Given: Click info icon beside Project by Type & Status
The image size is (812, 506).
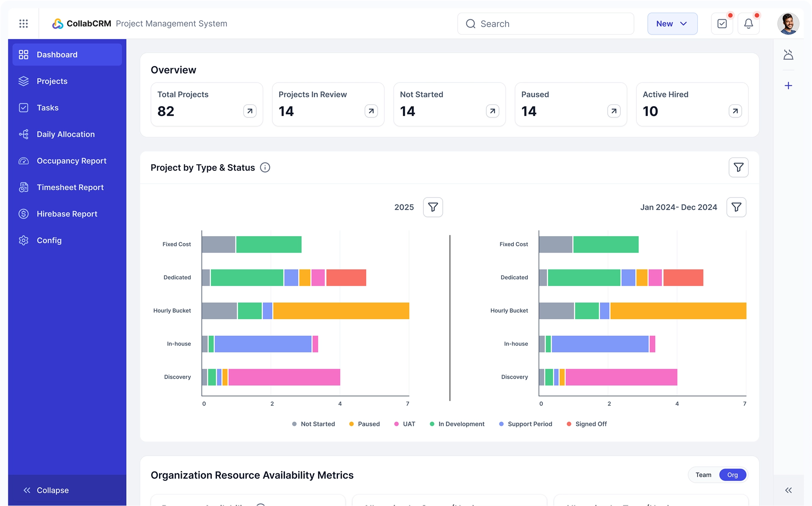Looking at the screenshot, I should [x=265, y=168].
